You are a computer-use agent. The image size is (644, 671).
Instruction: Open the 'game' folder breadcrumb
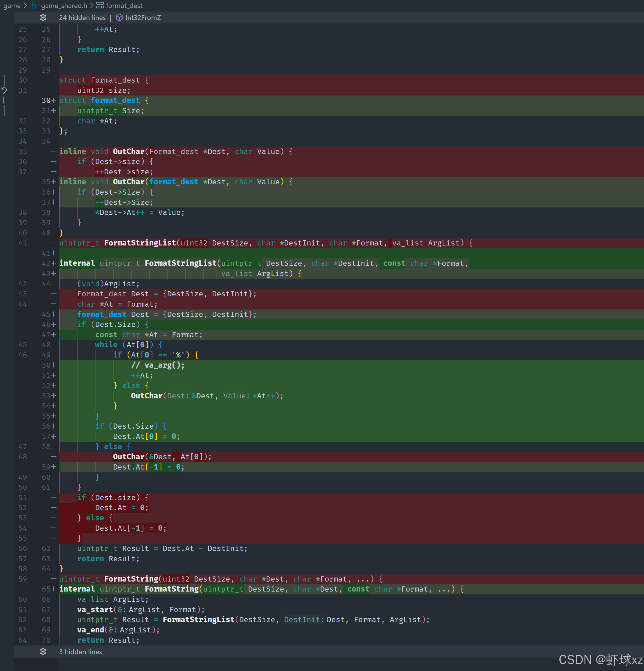coord(12,6)
